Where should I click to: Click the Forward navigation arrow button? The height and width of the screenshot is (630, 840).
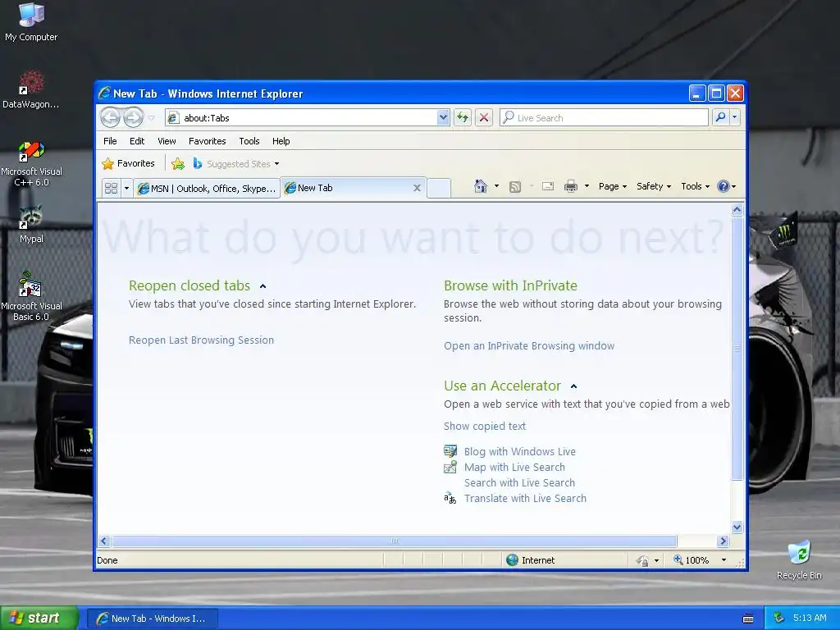(134, 117)
